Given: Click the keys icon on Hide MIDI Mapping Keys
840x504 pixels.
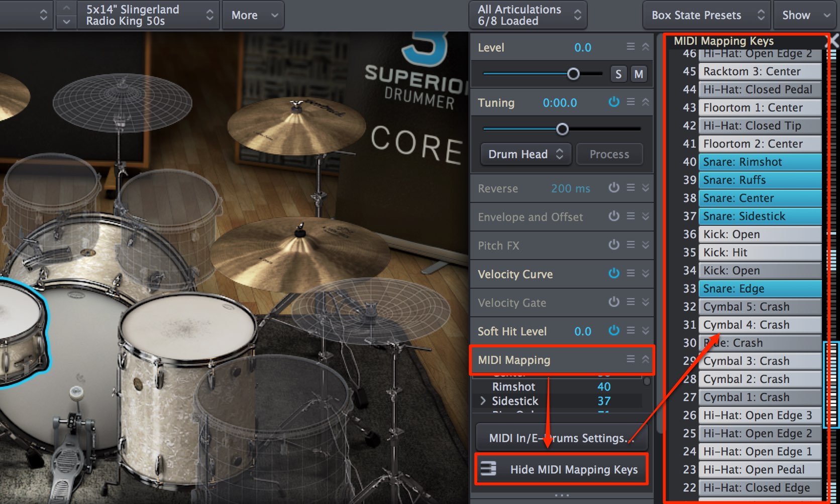Looking at the screenshot, I should [488, 469].
